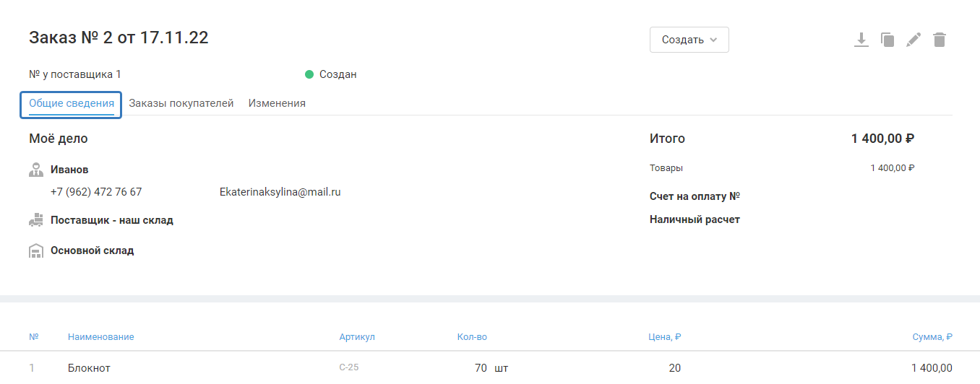Click the Сумма, ₽ column header

point(932,337)
